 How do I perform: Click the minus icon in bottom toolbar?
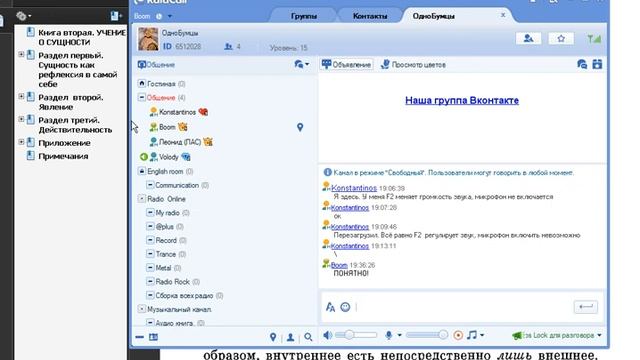(x=140, y=337)
